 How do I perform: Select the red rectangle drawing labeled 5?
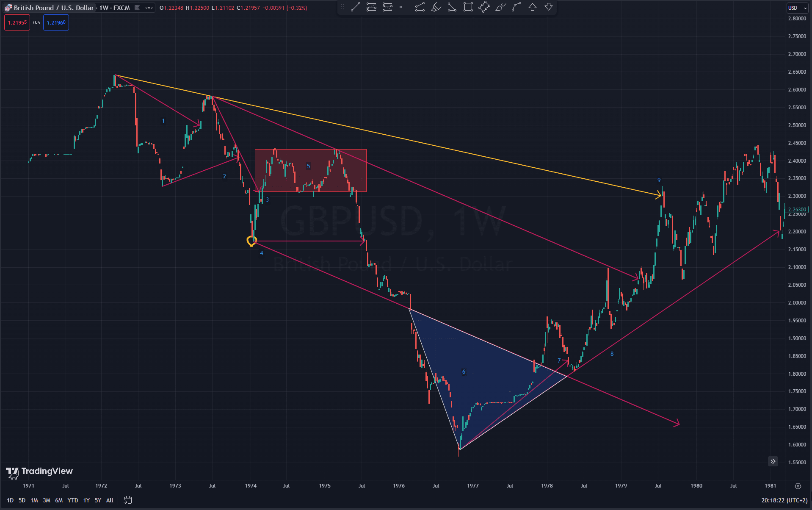pos(310,170)
